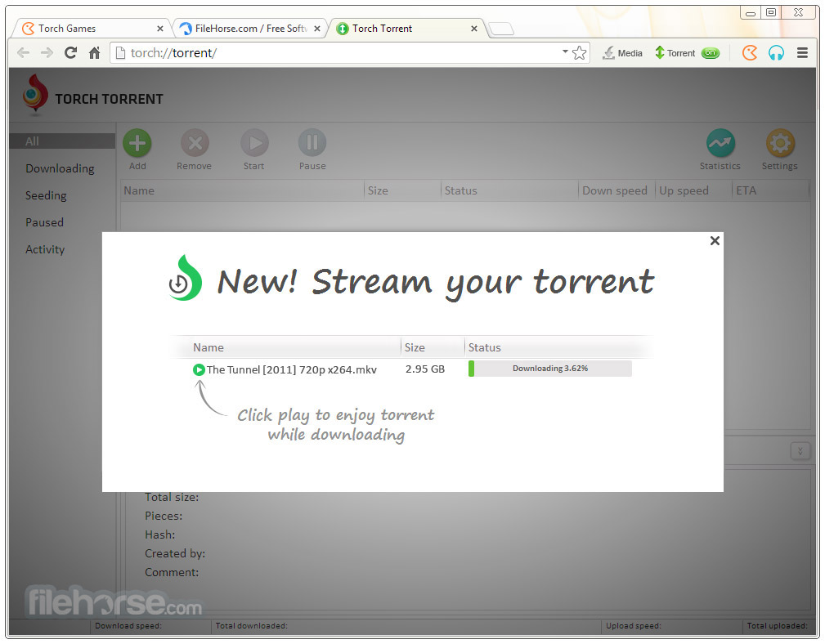Click the Upload speed status bar entry
The width and height of the screenshot is (825, 644).
pos(634,625)
